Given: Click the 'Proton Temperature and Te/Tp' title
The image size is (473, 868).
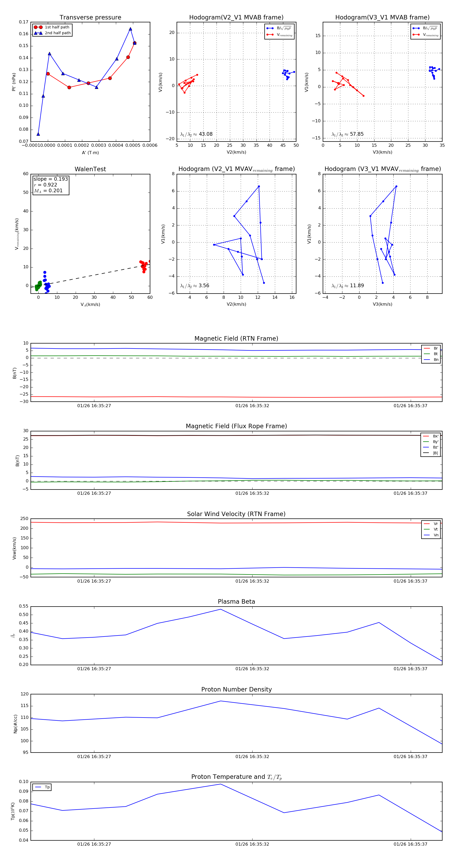Looking at the screenshot, I should pos(236,777).
